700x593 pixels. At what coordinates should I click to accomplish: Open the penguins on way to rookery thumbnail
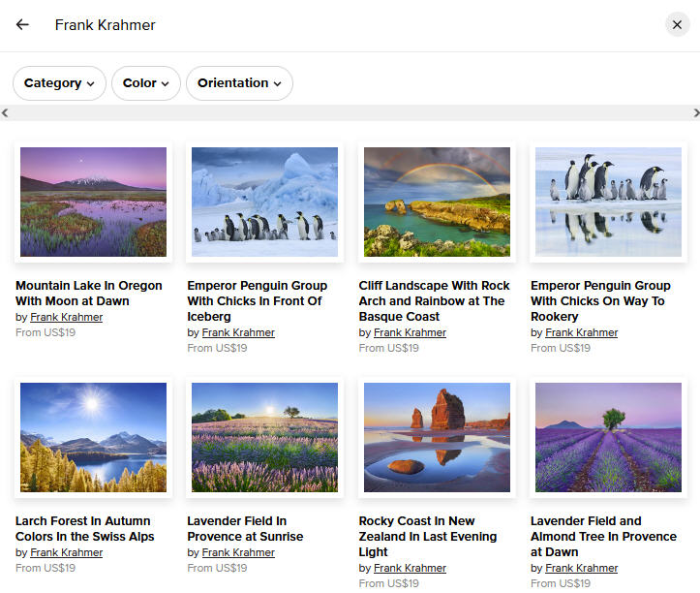point(608,202)
